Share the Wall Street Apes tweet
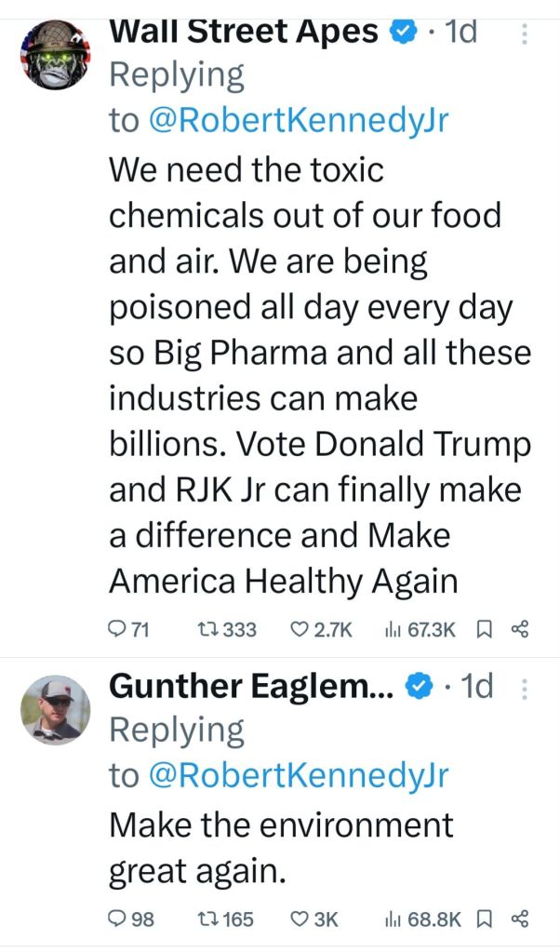Screen dimensions: 560x952 (520, 630)
